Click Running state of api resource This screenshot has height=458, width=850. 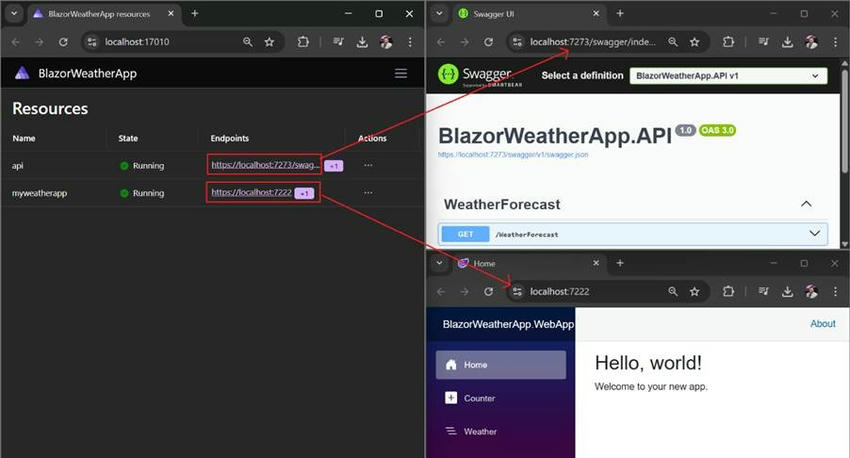pyautogui.click(x=142, y=165)
